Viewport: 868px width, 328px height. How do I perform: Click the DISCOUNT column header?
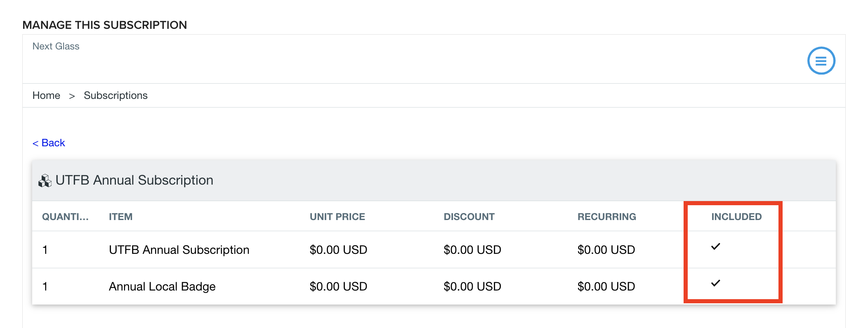tap(469, 217)
